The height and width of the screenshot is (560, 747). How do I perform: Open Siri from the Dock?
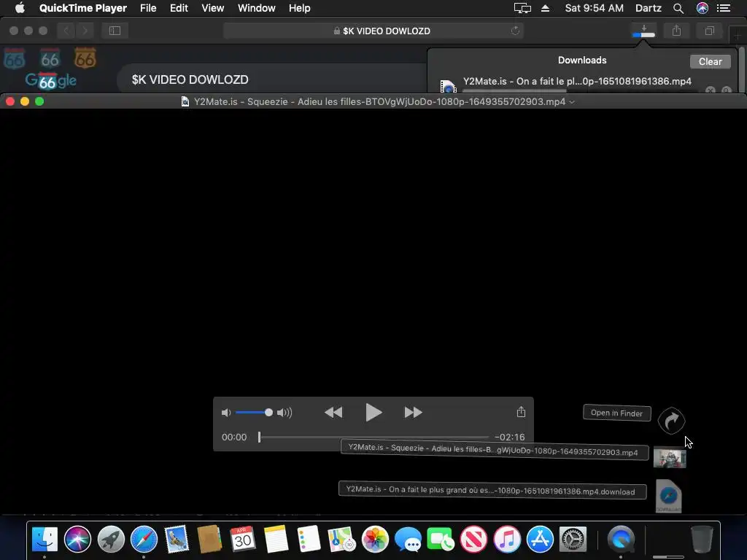pos(77,539)
